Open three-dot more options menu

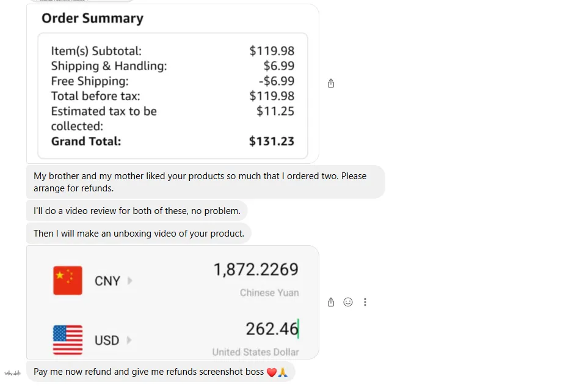coord(365,302)
